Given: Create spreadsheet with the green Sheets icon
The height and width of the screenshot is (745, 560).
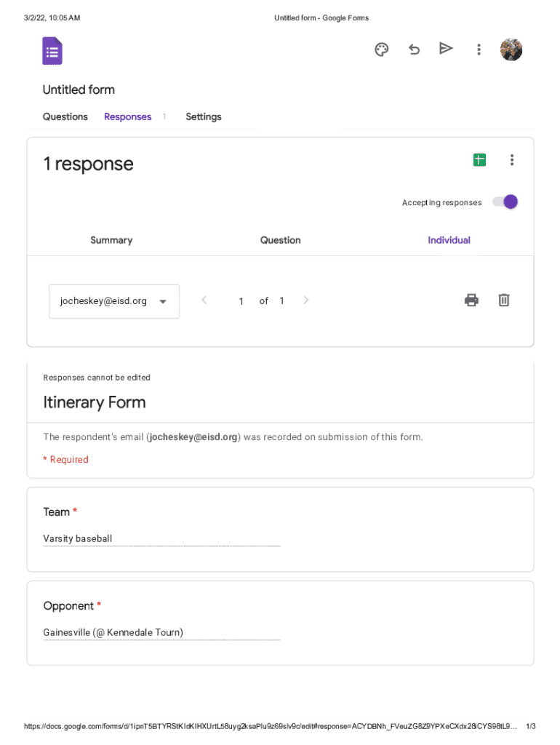Looking at the screenshot, I should 479,160.
